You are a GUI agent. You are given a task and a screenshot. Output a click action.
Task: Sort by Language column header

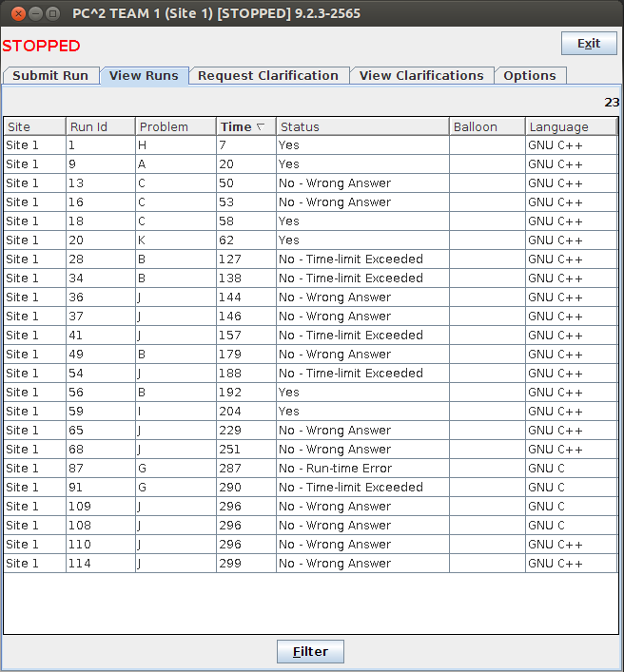[571, 126]
